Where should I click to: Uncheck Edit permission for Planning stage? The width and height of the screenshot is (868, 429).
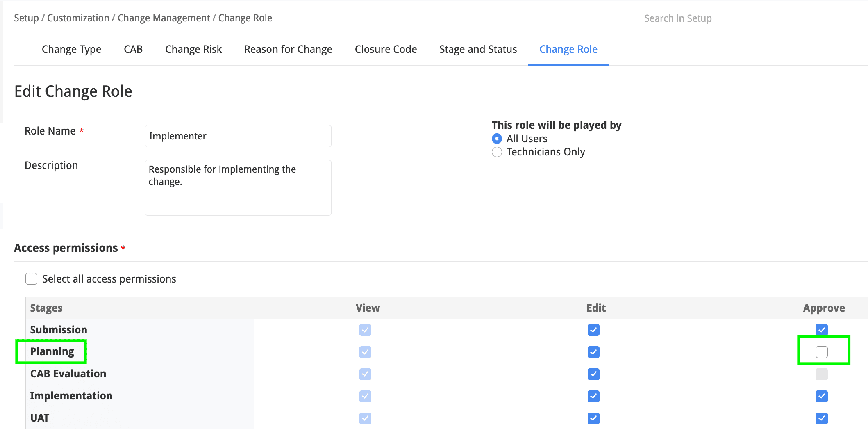tap(593, 352)
